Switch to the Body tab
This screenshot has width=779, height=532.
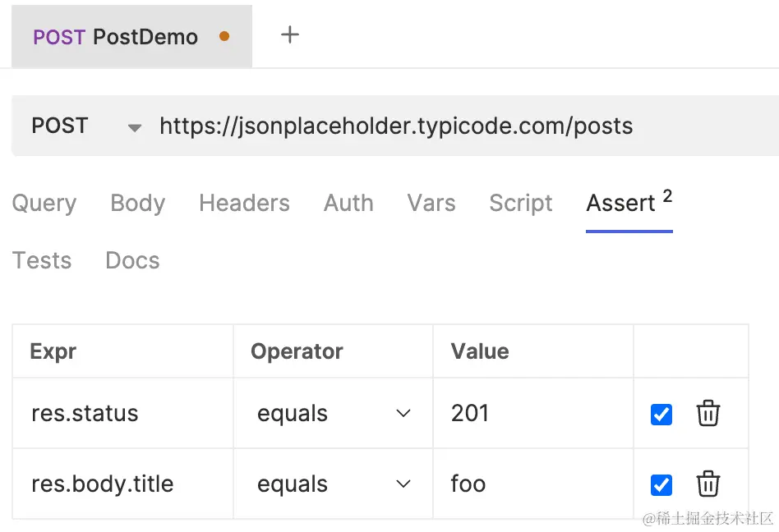[x=137, y=203]
